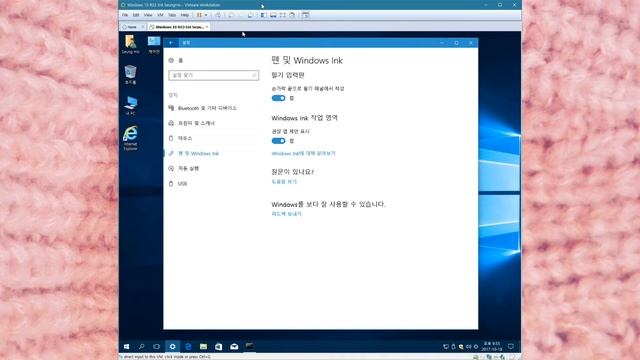640x360 pixels.
Task: Open the File menu in VMware Workstation
Action: 125,15
